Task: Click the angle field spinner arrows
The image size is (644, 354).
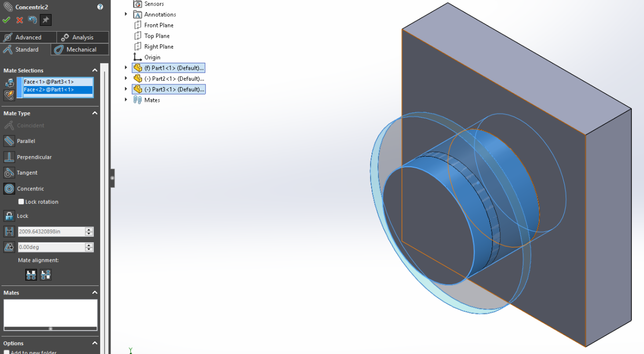Action: coord(89,247)
